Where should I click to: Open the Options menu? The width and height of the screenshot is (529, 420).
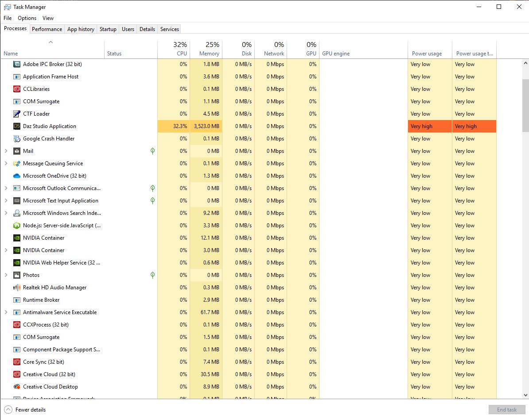[27, 18]
